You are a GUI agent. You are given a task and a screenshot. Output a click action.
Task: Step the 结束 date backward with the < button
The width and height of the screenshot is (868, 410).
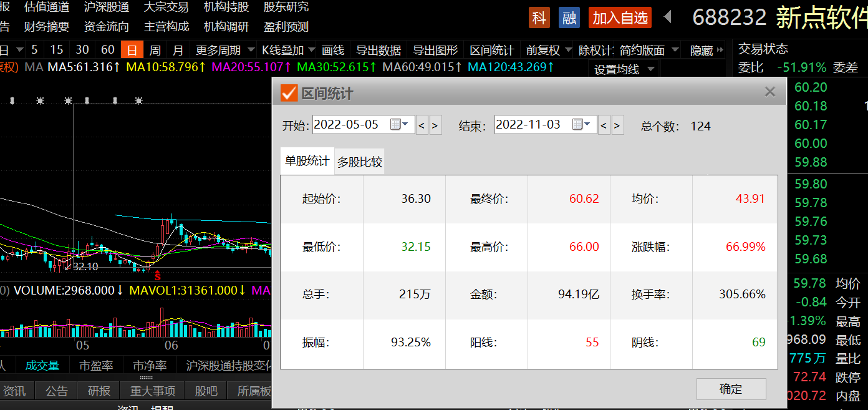[x=604, y=125]
